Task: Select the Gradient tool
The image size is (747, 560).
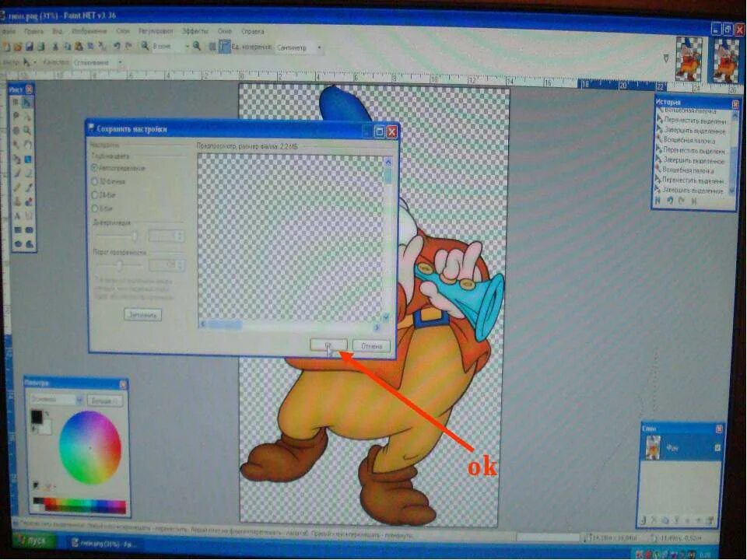Action: pyautogui.click(x=28, y=159)
